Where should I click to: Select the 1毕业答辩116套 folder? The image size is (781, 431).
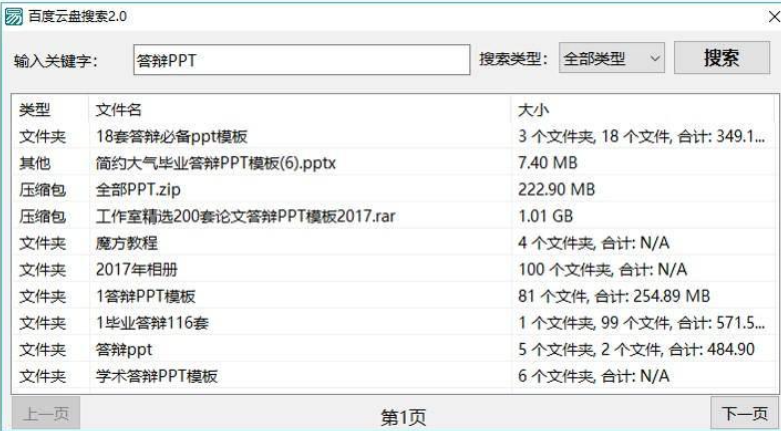click(394, 323)
